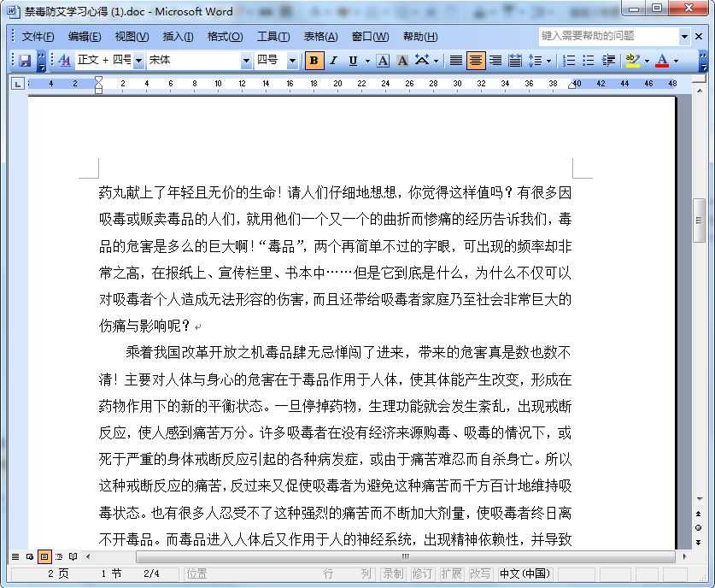Open the font size dropdown 四号
Screen dimensions: 715x588
(x=292, y=60)
